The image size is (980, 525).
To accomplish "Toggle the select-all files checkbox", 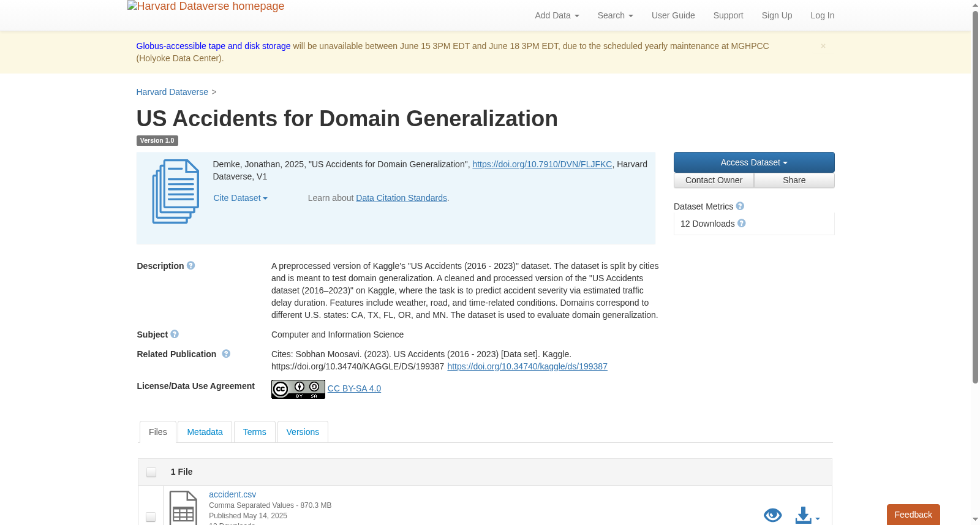I will click(151, 472).
